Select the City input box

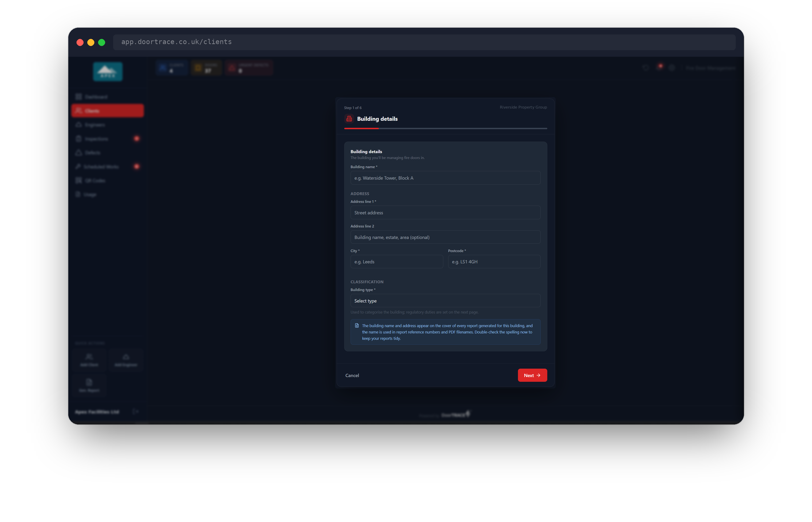397,262
